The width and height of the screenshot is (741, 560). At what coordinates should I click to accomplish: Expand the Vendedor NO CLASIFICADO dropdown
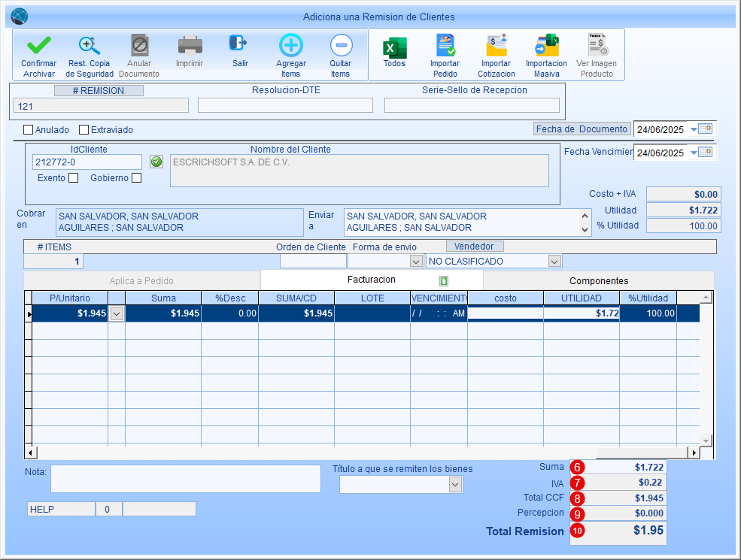point(554,262)
